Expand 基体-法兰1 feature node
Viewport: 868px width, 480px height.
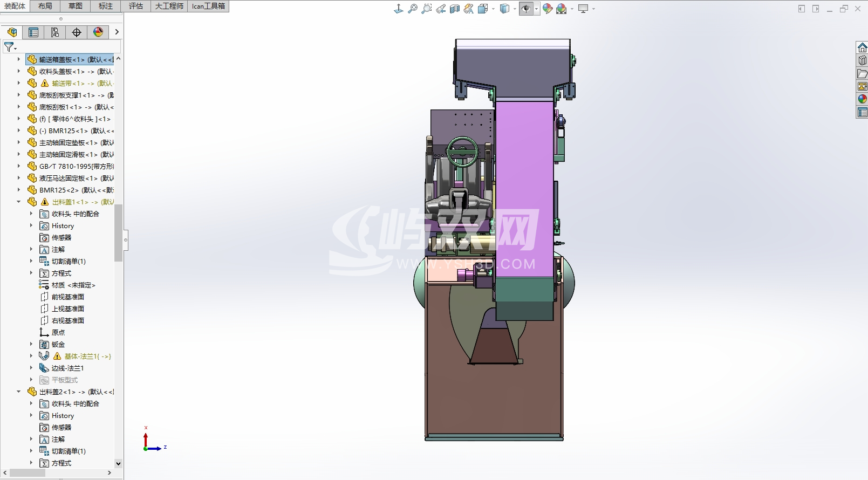(31, 356)
